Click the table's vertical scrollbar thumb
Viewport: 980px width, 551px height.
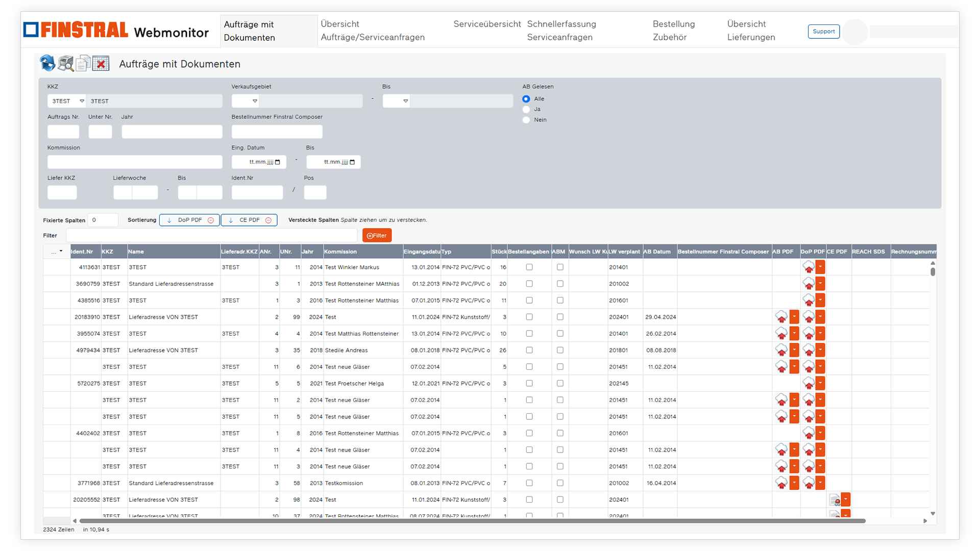933,271
